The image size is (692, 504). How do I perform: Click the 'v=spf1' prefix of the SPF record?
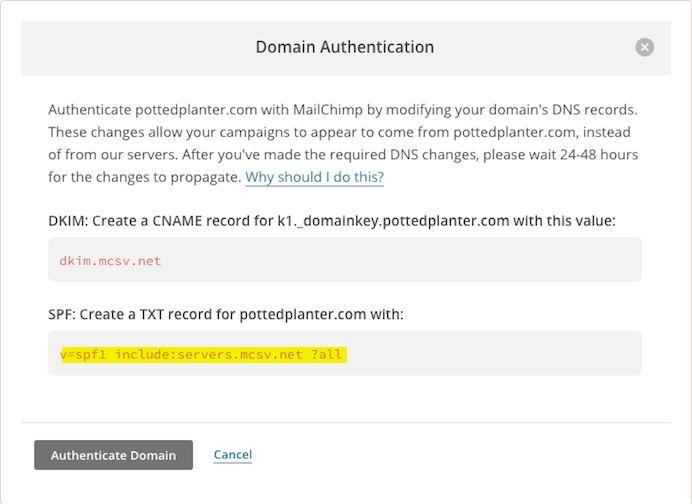tap(83, 354)
